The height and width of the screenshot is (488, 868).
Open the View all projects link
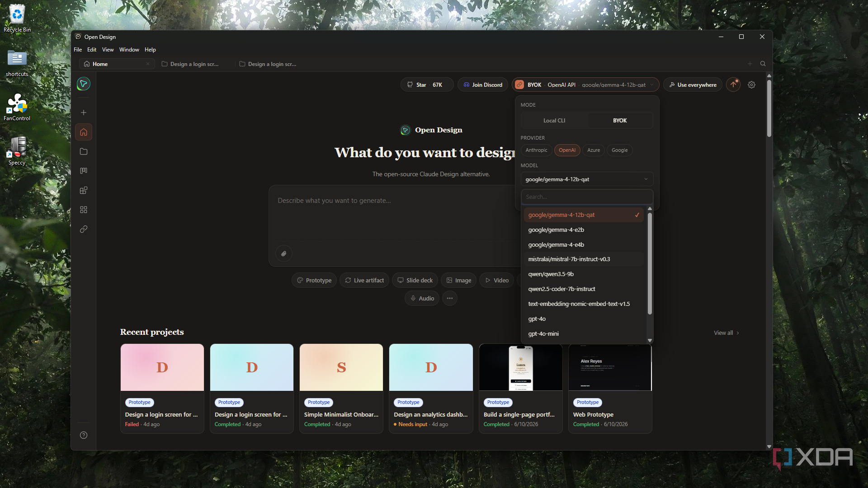[726, 333]
